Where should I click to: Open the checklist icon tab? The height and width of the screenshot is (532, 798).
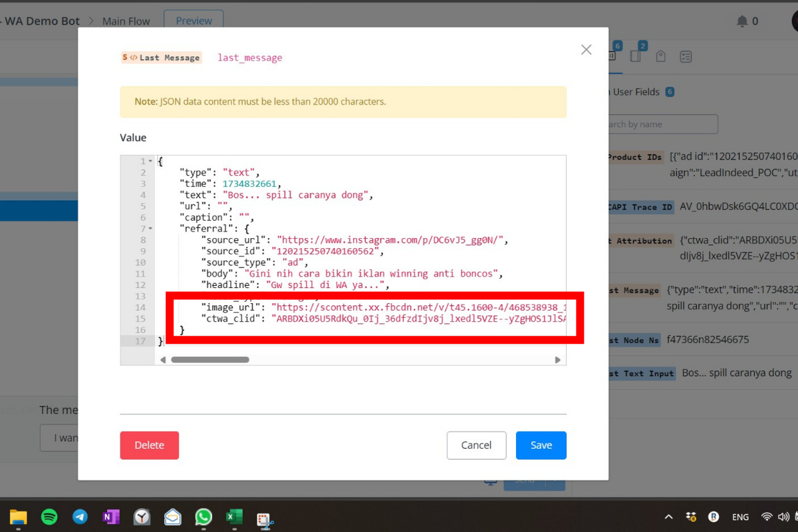[x=686, y=57]
